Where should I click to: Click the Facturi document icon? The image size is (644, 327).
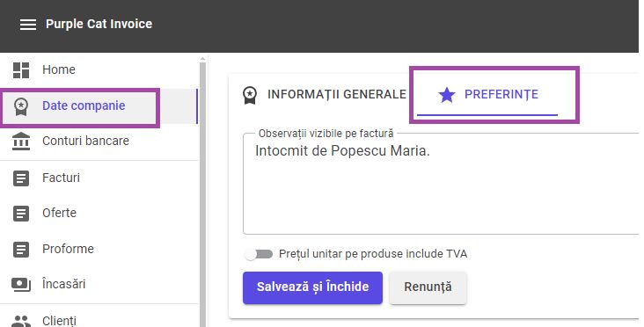click(x=21, y=178)
